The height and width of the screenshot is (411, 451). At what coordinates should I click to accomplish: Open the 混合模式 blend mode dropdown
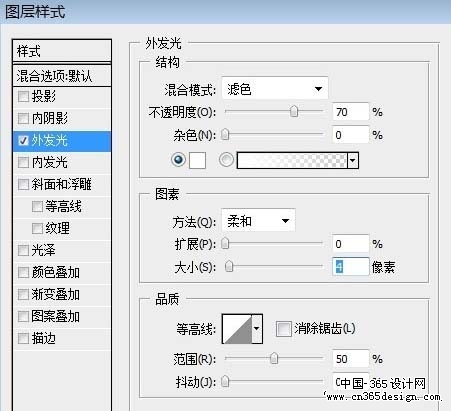[275, 89]
